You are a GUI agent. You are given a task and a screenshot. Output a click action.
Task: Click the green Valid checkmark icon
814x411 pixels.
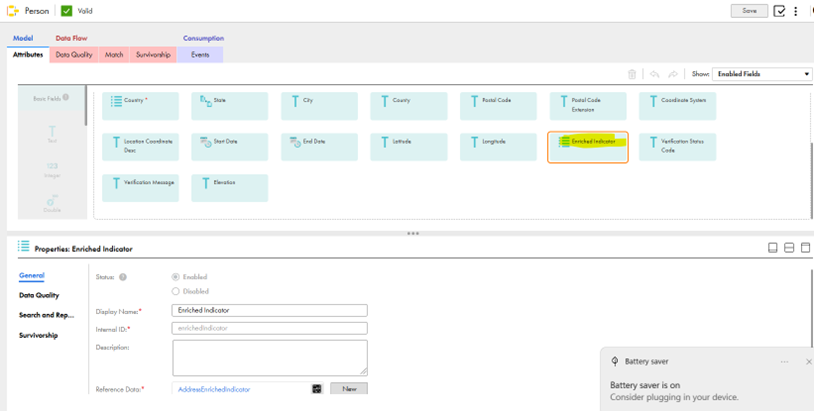point(66,10)
